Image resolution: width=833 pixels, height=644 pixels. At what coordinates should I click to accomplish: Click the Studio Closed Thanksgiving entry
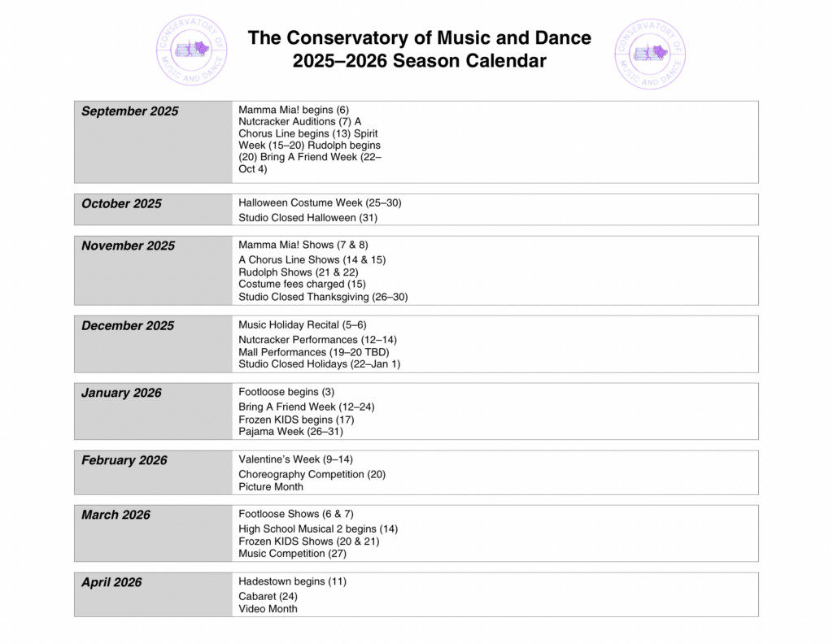[323, 297]
